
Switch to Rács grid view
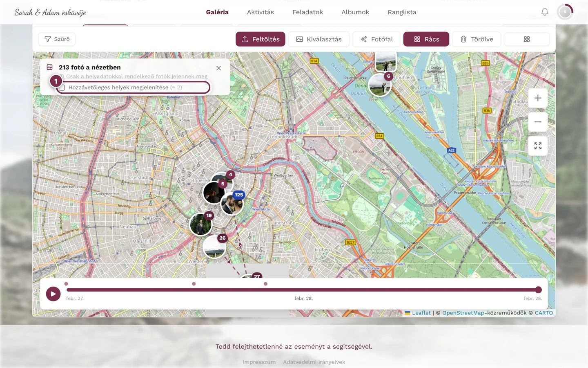tap(426, 39)
